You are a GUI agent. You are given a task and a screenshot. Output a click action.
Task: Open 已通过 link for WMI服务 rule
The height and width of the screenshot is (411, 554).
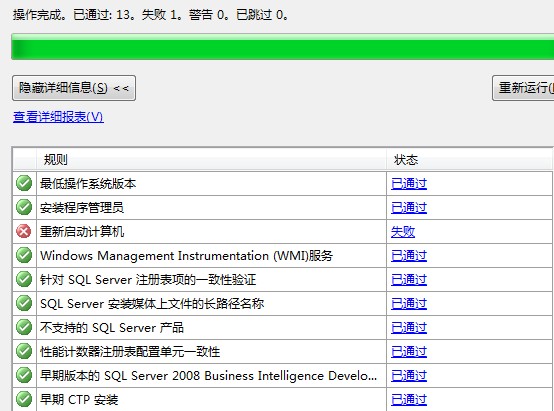409,256
